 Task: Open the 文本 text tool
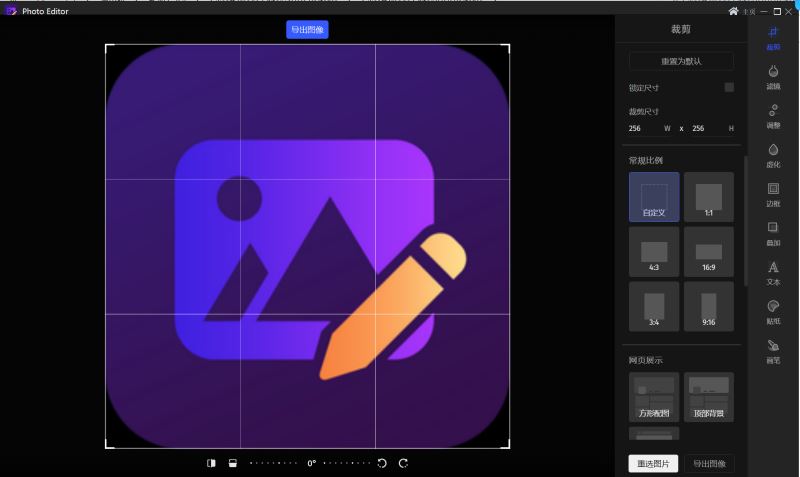773,273
